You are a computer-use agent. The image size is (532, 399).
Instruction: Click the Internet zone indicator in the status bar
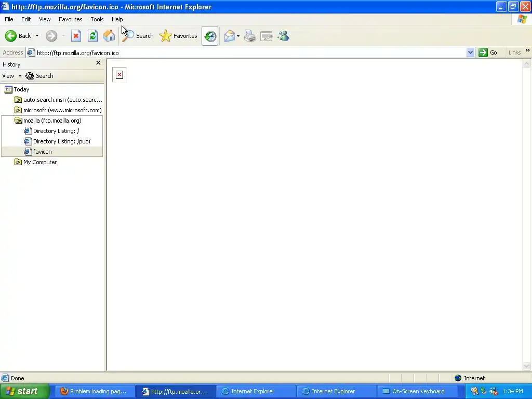tap(470, 378)
